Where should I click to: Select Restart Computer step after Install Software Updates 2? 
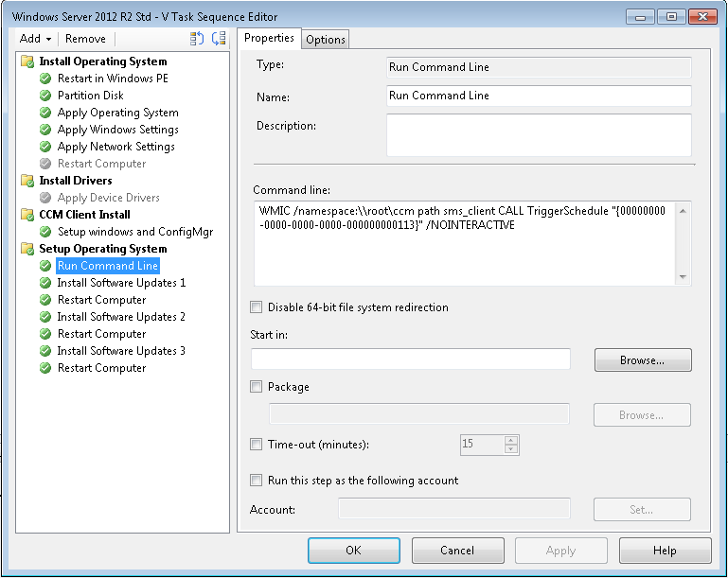pyautogui.click(x=101, y=334)
